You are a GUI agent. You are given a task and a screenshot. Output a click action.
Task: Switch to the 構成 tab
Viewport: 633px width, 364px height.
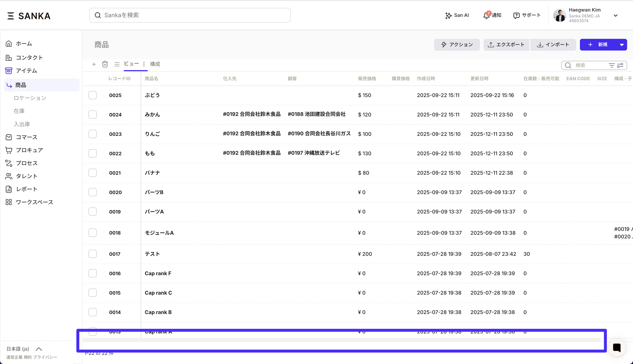point(155,64)
